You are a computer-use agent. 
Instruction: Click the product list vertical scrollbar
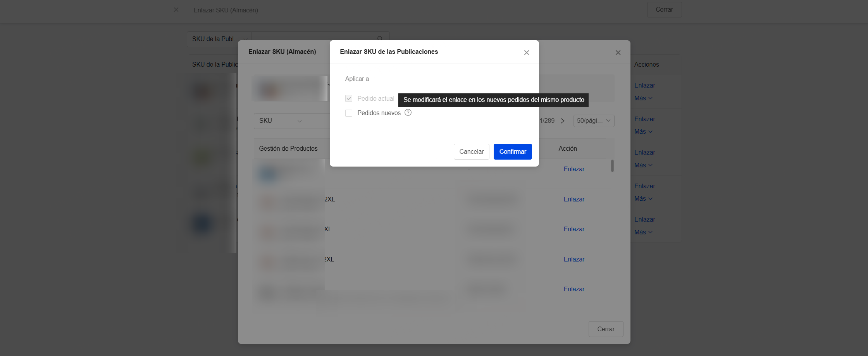point(612,166)
